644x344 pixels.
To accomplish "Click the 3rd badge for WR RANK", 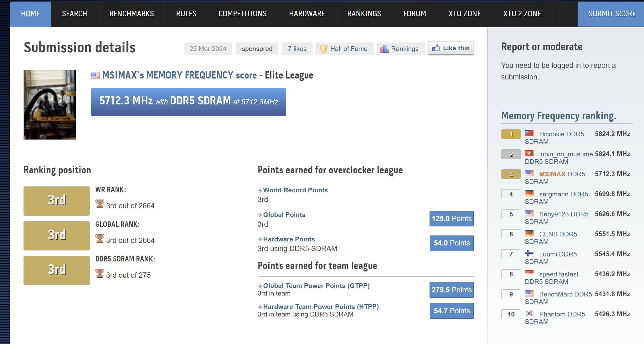I will tap(57, 201).
